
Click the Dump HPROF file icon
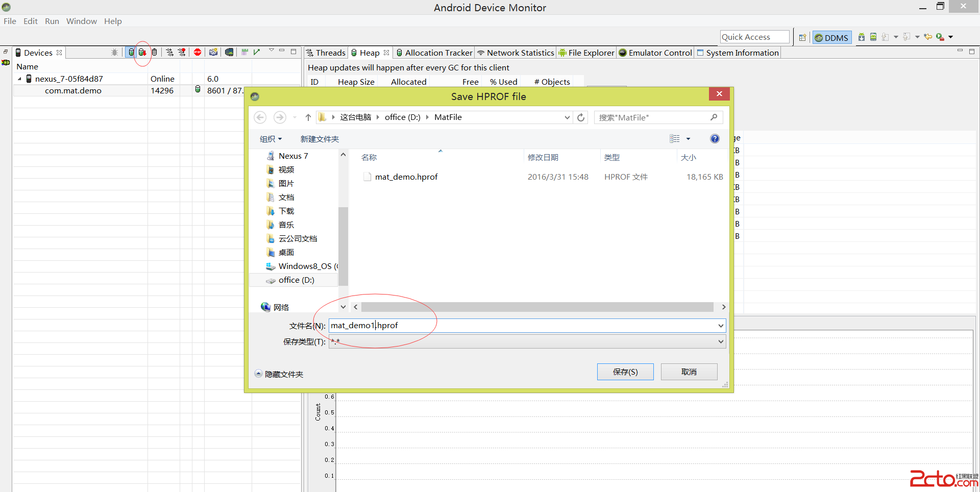[x=142, y=52]
